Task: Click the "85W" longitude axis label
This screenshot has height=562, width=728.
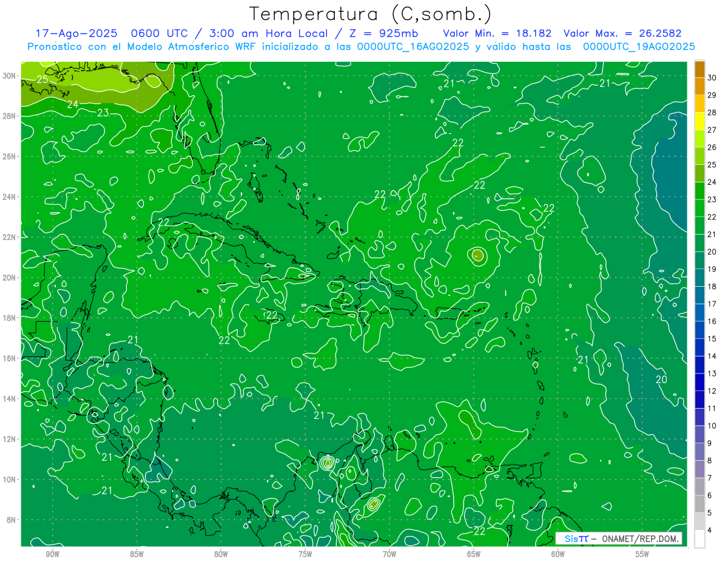Action: tap(136, 554)
